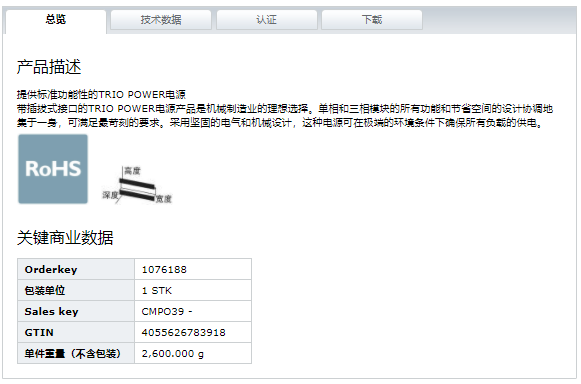Select the 认证 tab
Image resolution: width=581 pixels, height=384 pixels.
pos(266,20)
